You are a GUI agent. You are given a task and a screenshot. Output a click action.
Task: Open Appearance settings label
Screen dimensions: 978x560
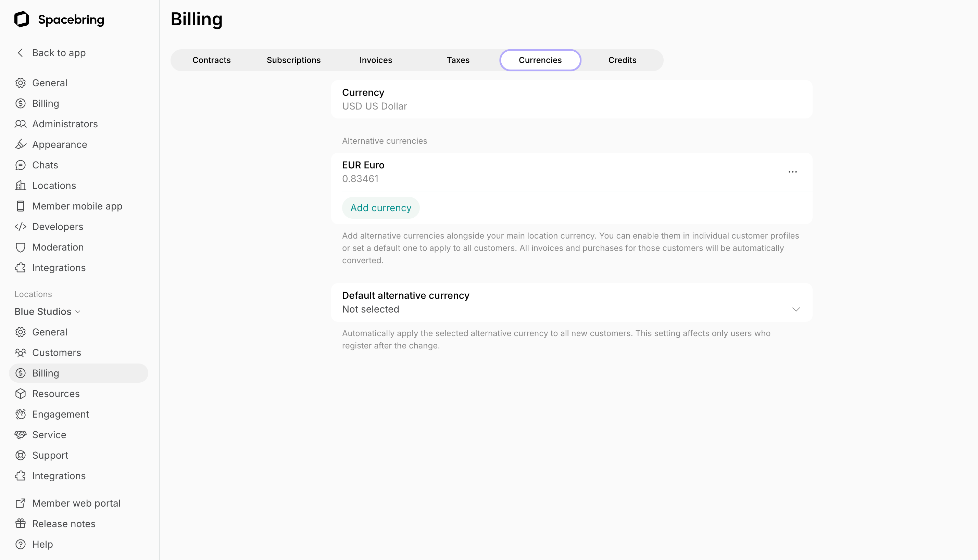(60, 144)
